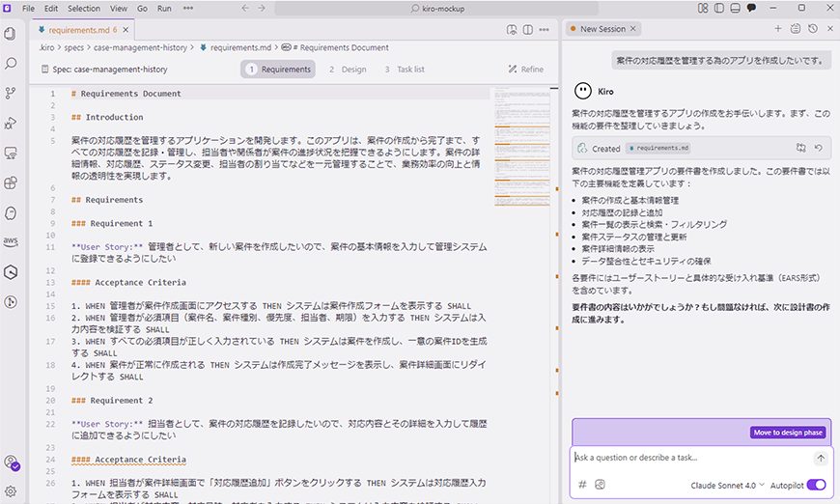Open the markdown preview icon in the editor toolbar

[512, 30]
